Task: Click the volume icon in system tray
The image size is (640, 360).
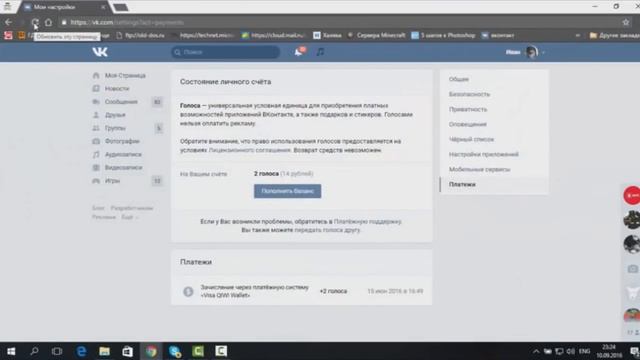Action: pos(571,351)
